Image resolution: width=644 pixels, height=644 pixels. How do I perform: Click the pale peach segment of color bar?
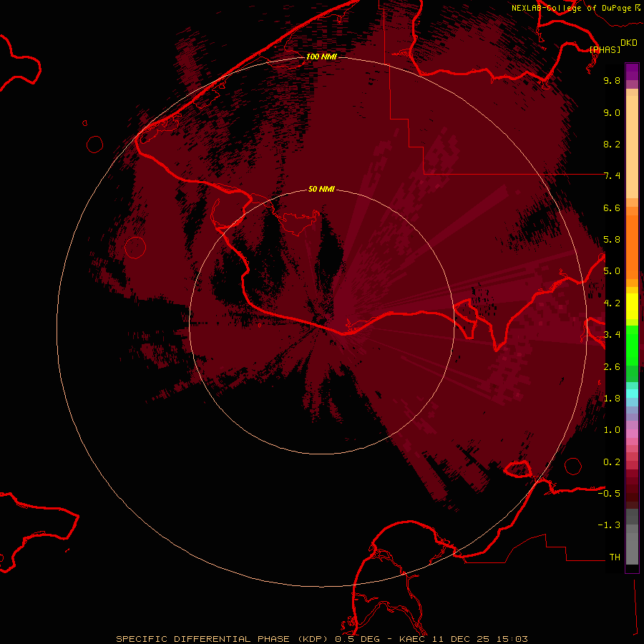tap(632, 147)
